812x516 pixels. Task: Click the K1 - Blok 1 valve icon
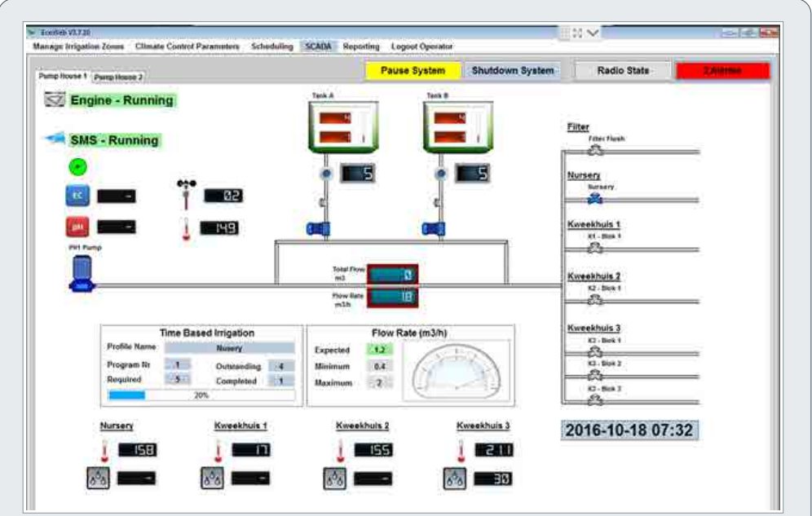(x=595, y=249)
